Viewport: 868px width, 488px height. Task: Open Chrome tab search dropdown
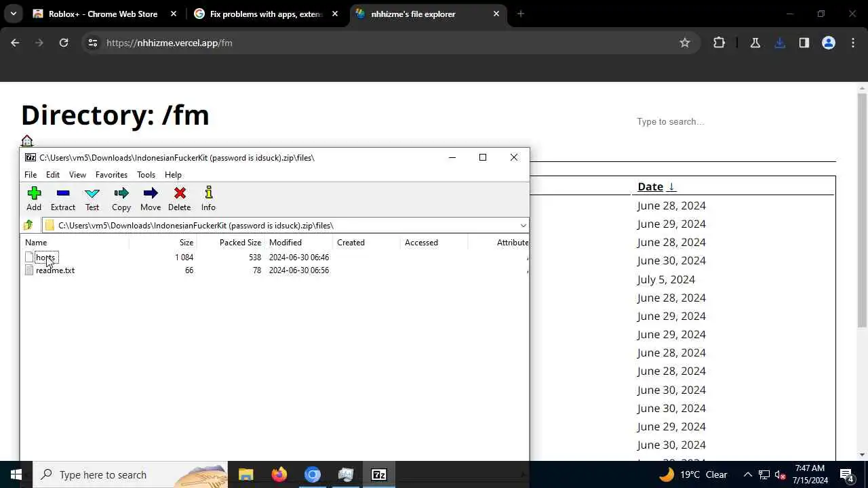point(13,14)
